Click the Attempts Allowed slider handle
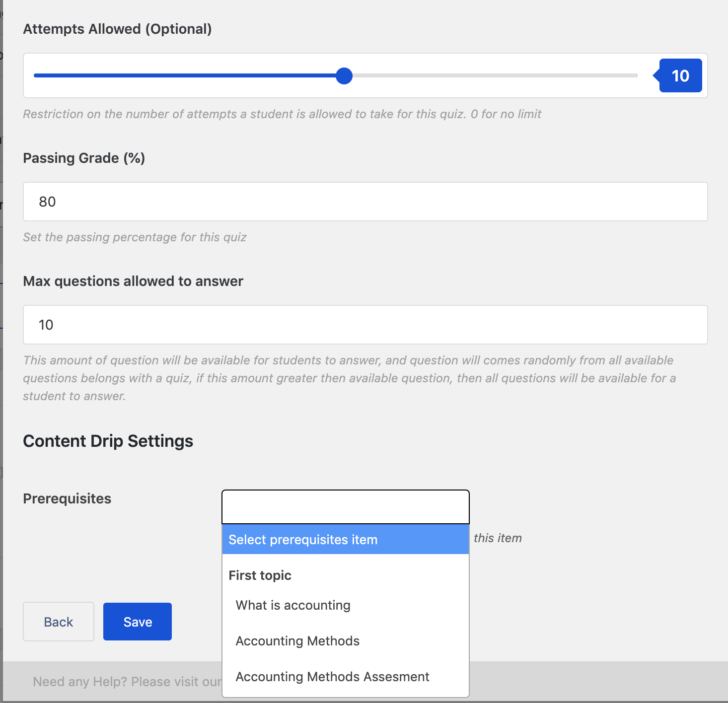The image size is (728, 703). pyautogui.click(x=344, y=76)
